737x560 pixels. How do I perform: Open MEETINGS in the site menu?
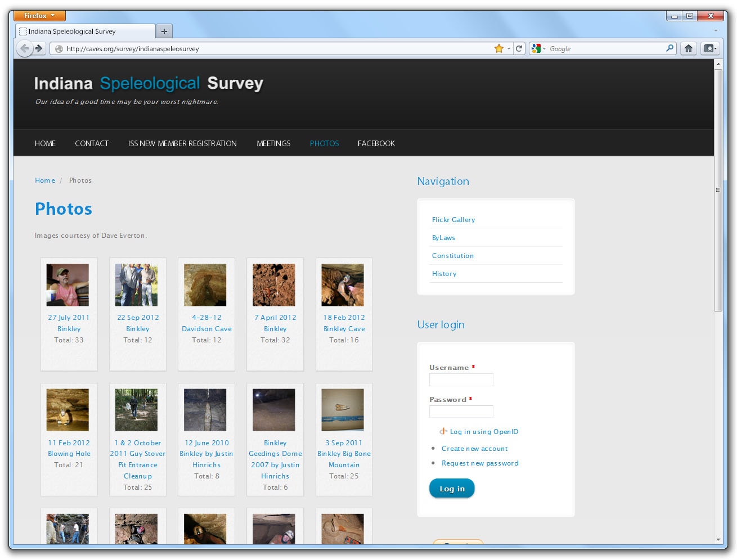pos(273,143)
